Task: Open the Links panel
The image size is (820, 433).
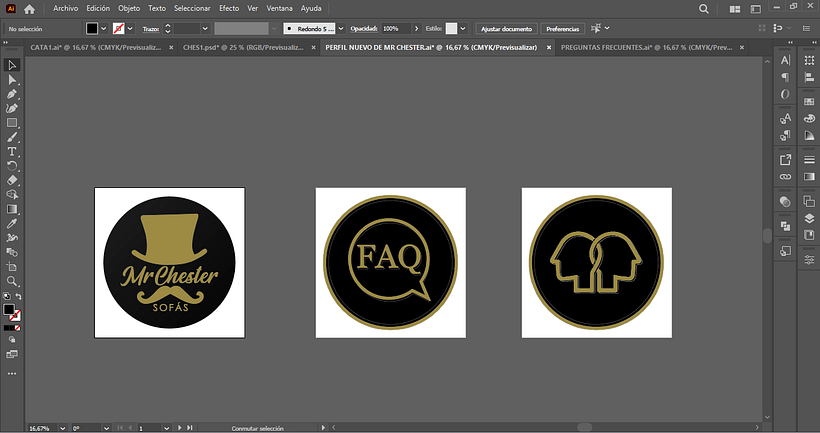Action: coord(785,177)
